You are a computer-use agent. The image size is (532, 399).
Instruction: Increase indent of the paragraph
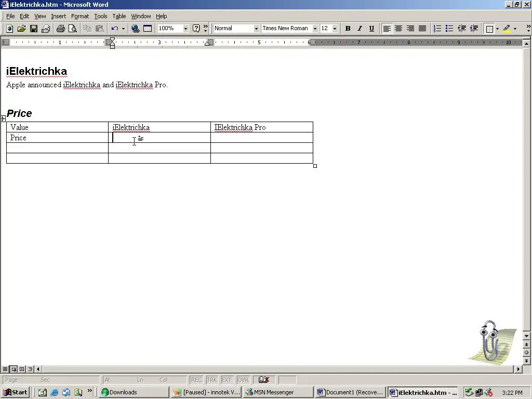click(474, 29)
